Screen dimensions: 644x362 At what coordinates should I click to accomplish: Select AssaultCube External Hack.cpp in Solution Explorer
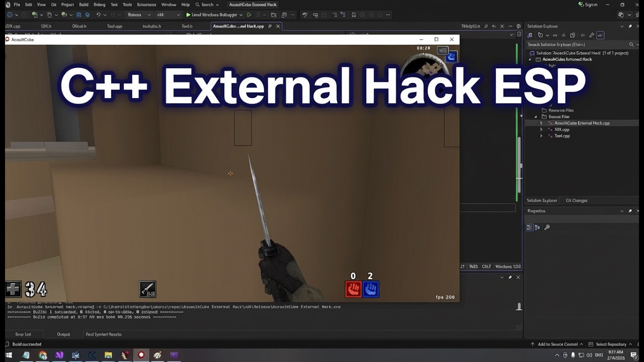(x=582, y=123)
